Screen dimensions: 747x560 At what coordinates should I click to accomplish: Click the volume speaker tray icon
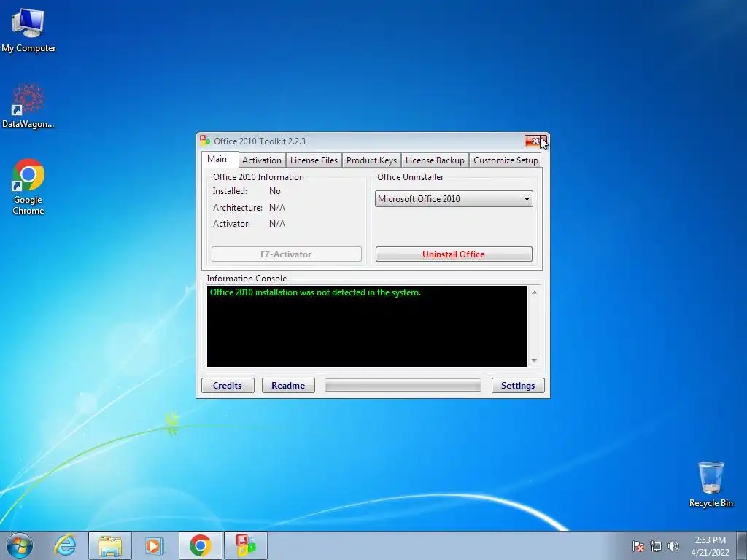click(x=673, y=546)
